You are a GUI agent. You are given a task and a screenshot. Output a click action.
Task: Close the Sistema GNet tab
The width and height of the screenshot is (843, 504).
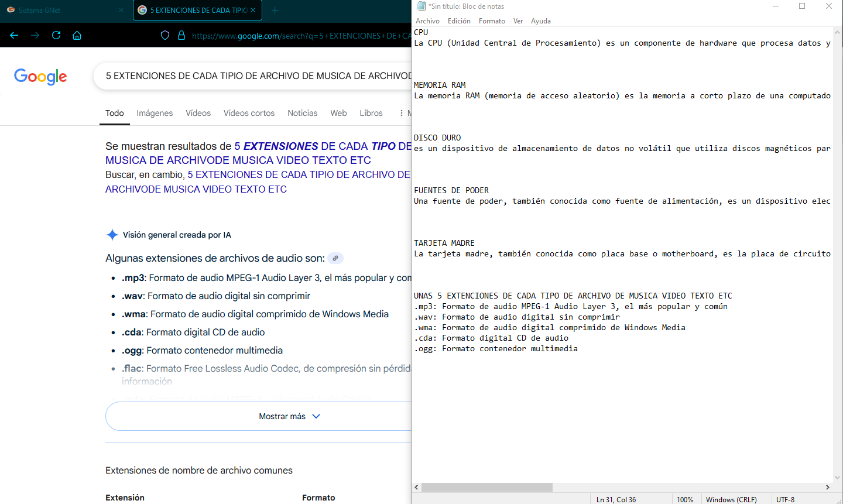(121, 10)
